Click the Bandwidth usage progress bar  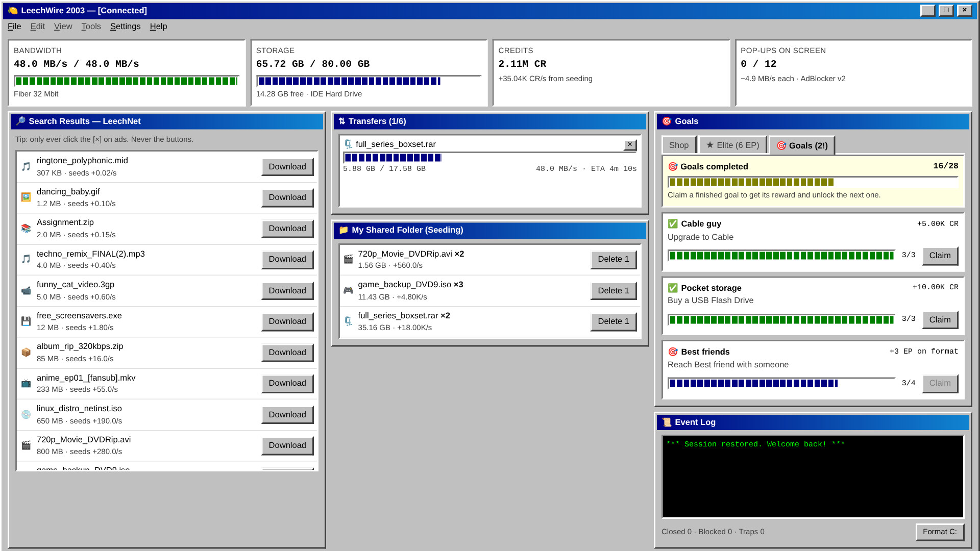(127, 81)
